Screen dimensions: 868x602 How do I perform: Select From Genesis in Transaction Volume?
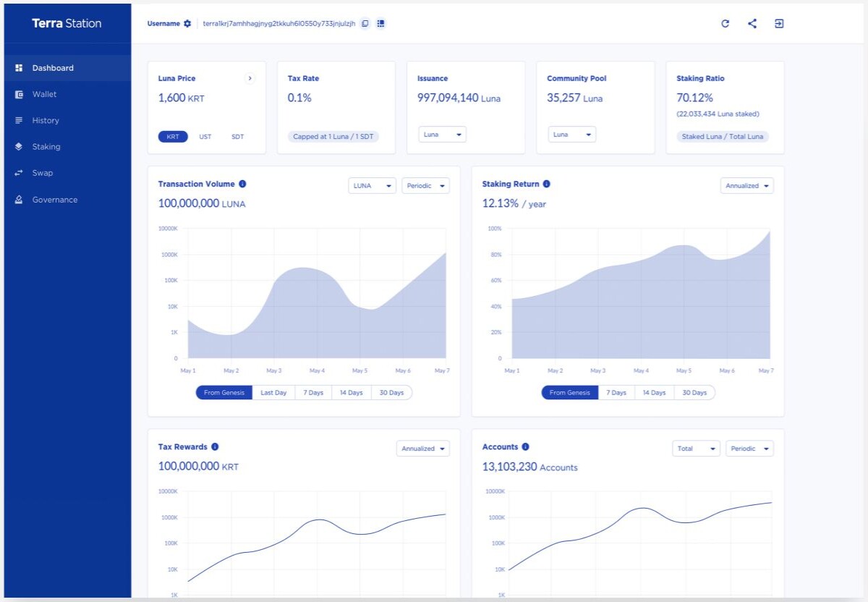224,392
